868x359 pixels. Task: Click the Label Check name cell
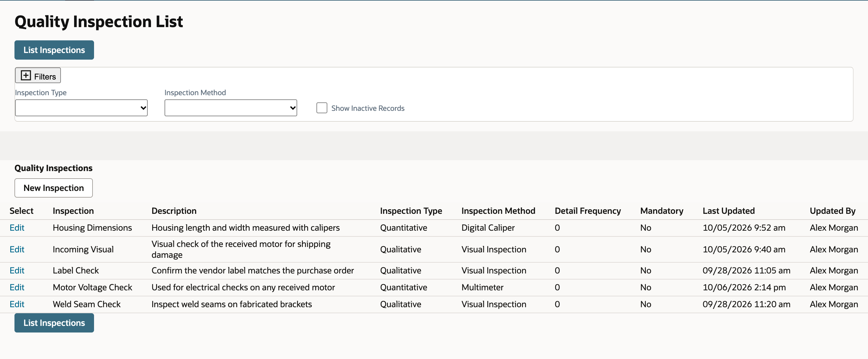click(x=75, y=270)
